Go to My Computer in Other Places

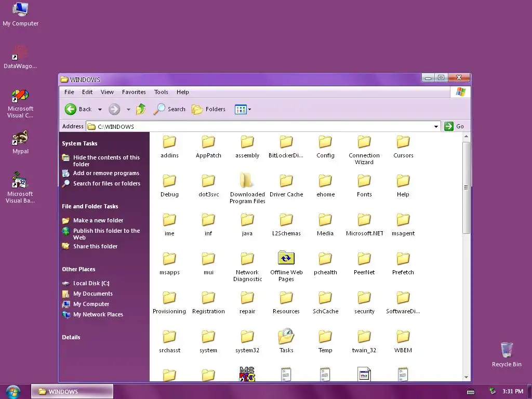tap(86, 304)
